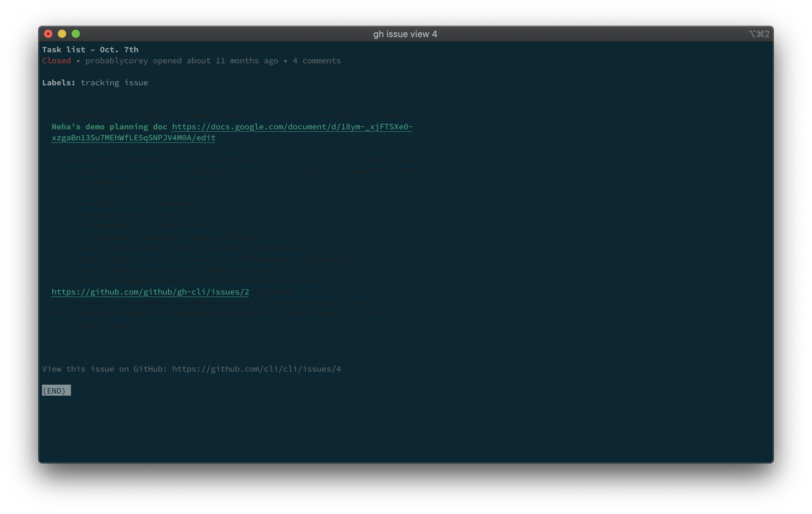812x514 pixels.
Task: Uncheck the "Move graphql code to master" task
Action: tap(59, 247)
